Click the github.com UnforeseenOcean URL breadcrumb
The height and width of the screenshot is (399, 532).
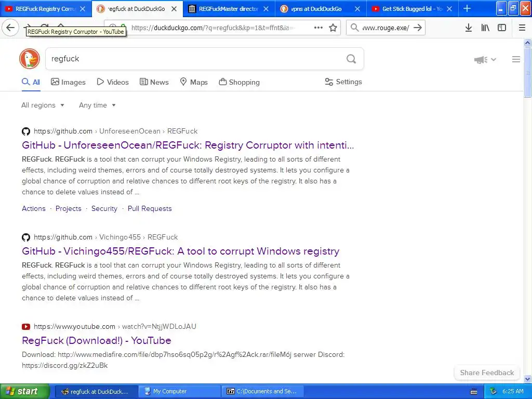[115, 131]
